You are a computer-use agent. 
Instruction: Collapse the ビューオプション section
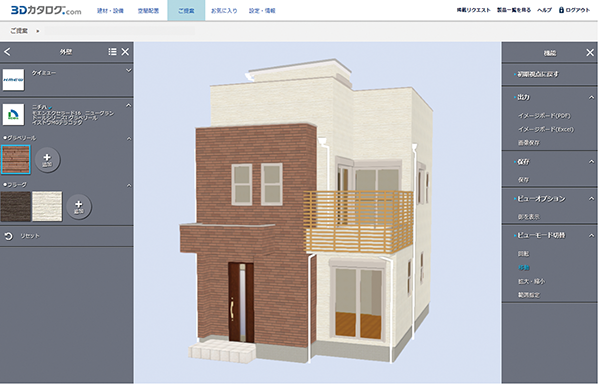pyautogui.click(x=591, y=198)
